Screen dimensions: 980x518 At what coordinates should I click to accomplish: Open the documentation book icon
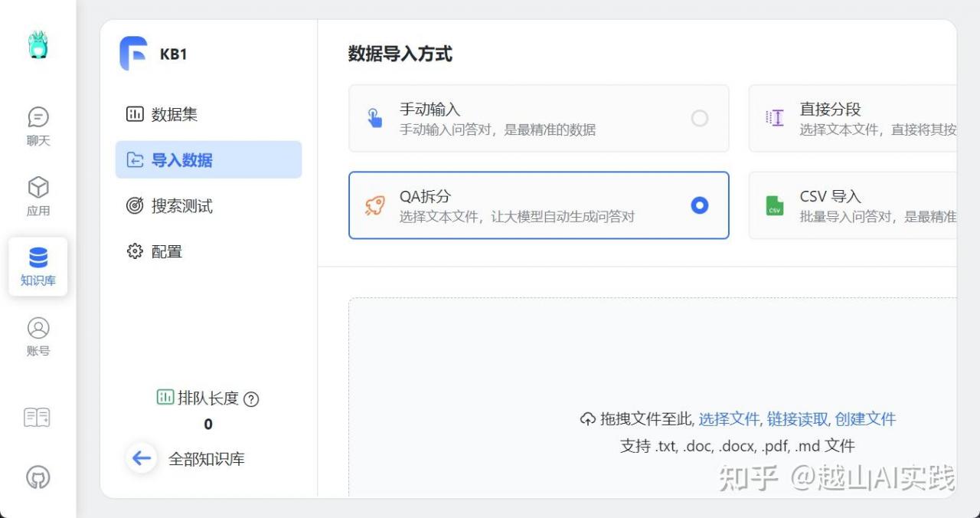[38, 418]
